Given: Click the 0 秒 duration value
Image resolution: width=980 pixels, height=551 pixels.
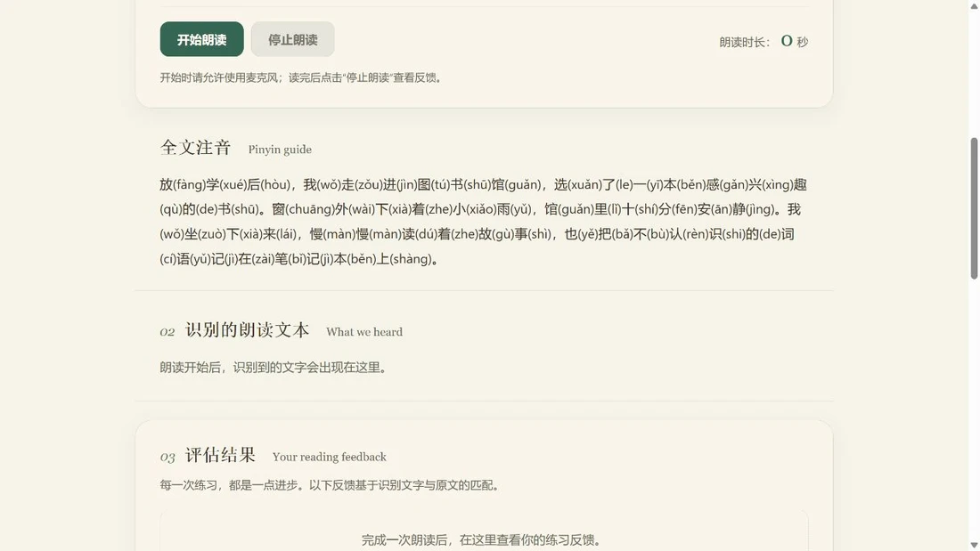Looking at the screenshot, I should [x=795, y=41].
